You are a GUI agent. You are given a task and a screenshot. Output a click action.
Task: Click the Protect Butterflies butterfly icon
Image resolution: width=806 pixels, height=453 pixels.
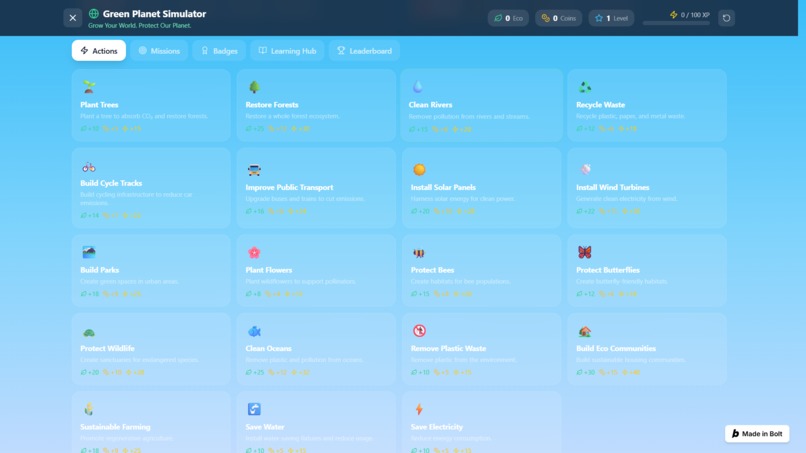tap(584, 252)
